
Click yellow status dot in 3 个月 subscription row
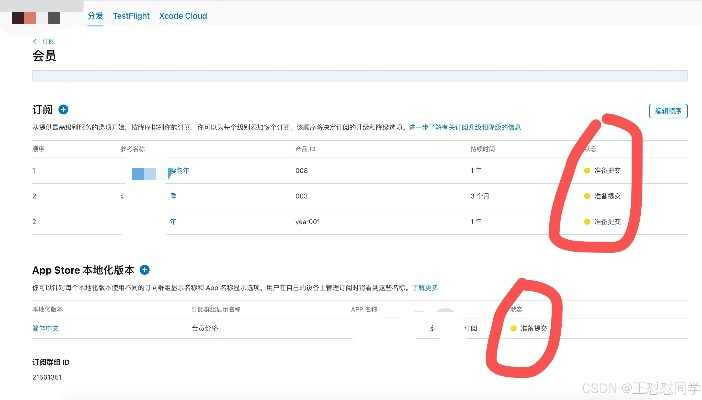pyautogui.click(x=587, y=196)
